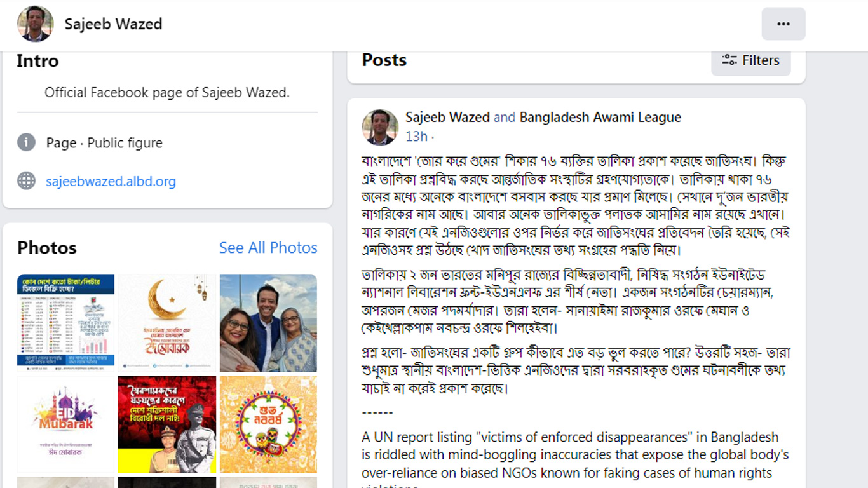Image resolution: width=868 pixels, height=488 pixels.
Task: Open the family photo with three people
Action: 268,323
